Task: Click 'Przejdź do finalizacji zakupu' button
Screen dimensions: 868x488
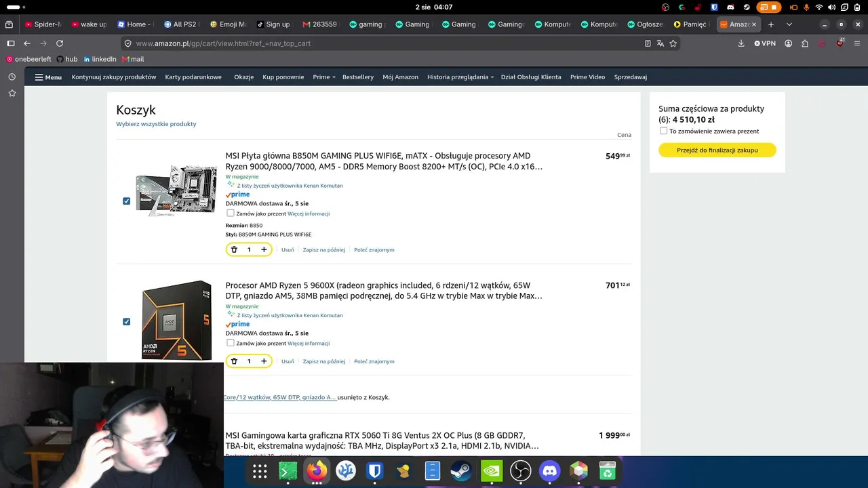Action: coord(717,150)
